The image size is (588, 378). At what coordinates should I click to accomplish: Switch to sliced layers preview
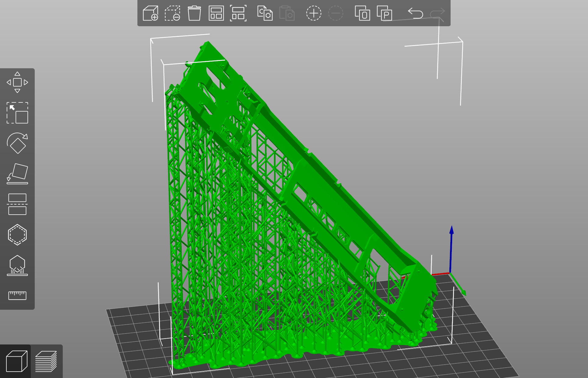point(46,361)
